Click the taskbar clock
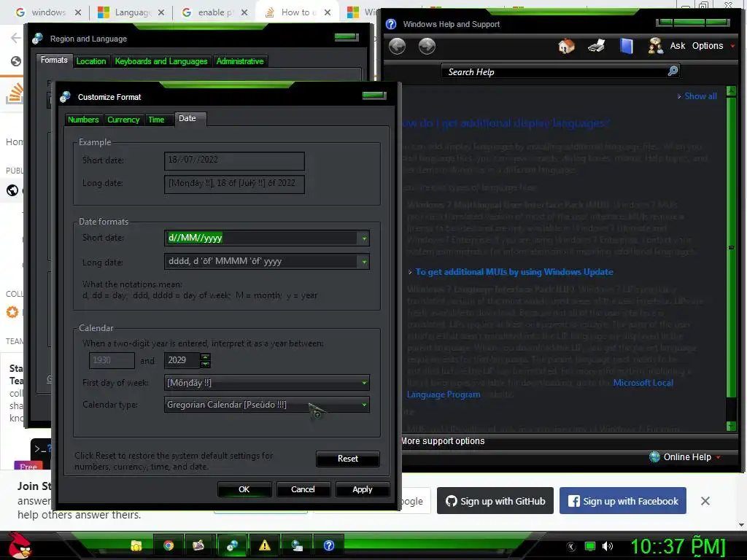Screen dimensions: 747x560 click(678, 546)
